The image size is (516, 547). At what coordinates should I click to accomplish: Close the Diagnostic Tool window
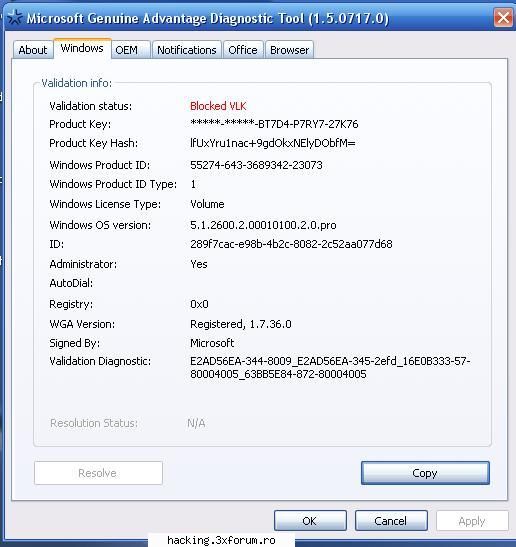click(503, 17)
